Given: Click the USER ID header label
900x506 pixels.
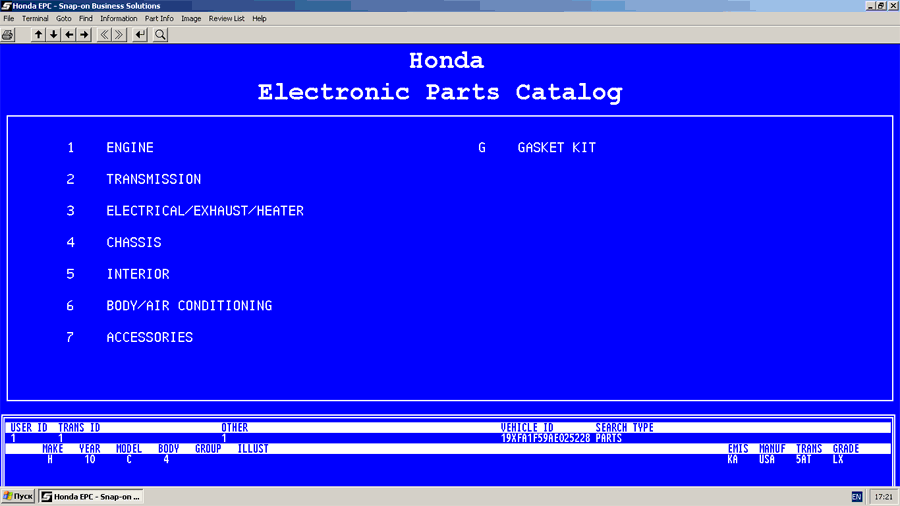Looking at the screenshot, I should pos(29,428).
